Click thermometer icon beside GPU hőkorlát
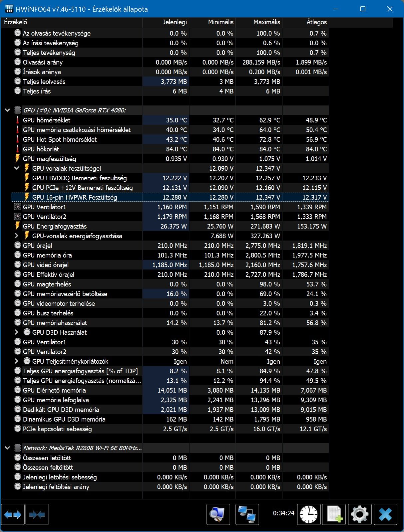Viewport: 404px width, 532px height. [18, 149]
